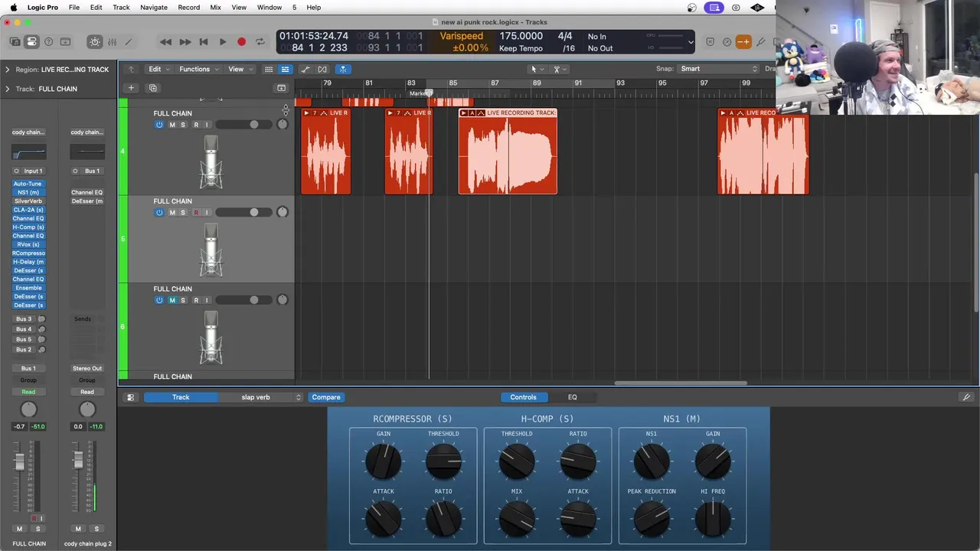Toggle Smart Controls dial button
This screenshot has height=551, width=980.
(95, 41)
